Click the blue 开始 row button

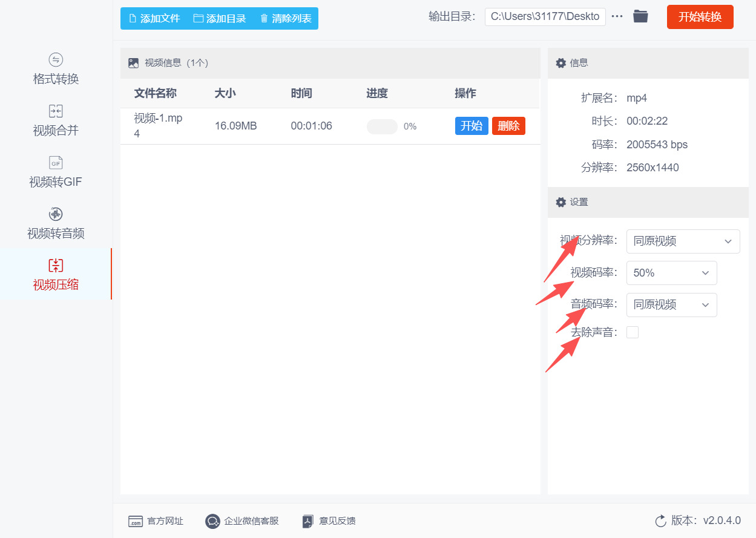tap(472, 126)
